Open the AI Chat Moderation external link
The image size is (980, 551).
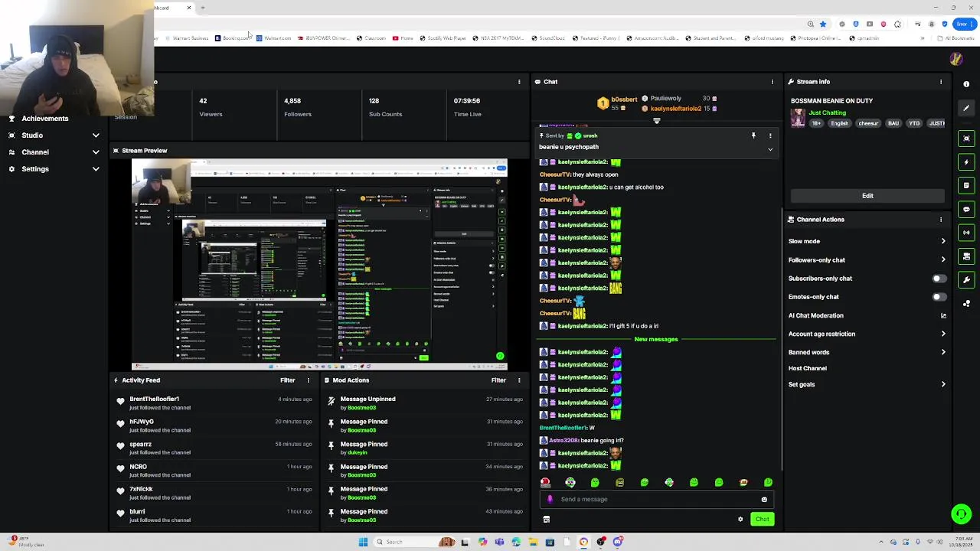pos(943,315)
